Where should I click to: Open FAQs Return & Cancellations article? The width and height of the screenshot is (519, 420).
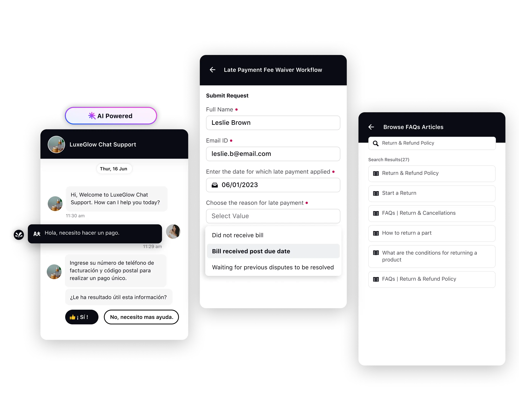point(430,213)
